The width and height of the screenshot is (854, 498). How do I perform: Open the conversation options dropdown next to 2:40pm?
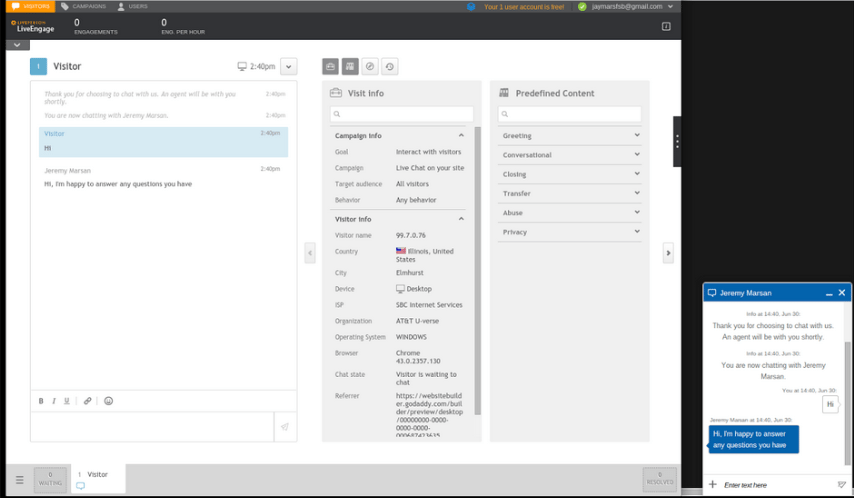pyautogui.click(x=289, y=66)
